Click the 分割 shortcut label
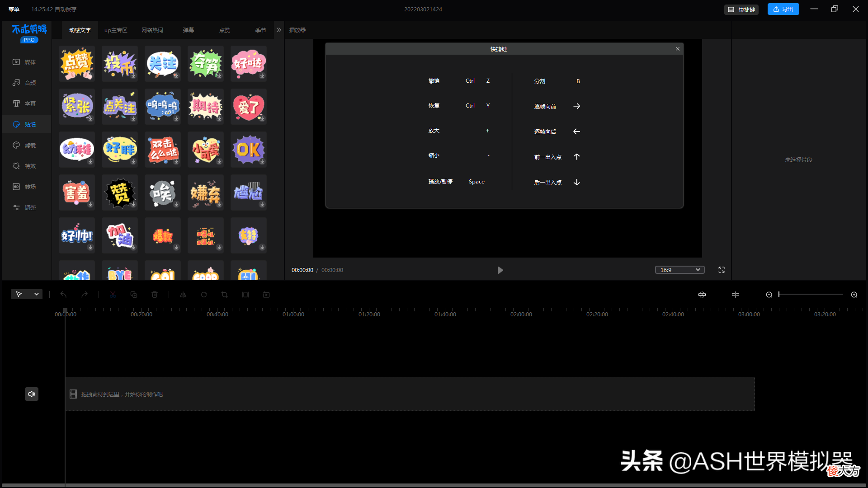 (x=540, y=81)
